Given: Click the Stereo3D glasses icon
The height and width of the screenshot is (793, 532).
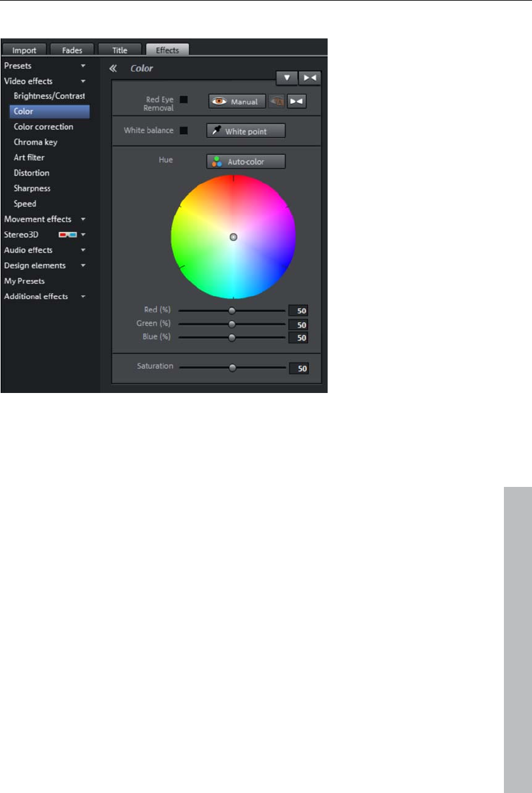Looking at the screenshot, I should pos(68,235).
